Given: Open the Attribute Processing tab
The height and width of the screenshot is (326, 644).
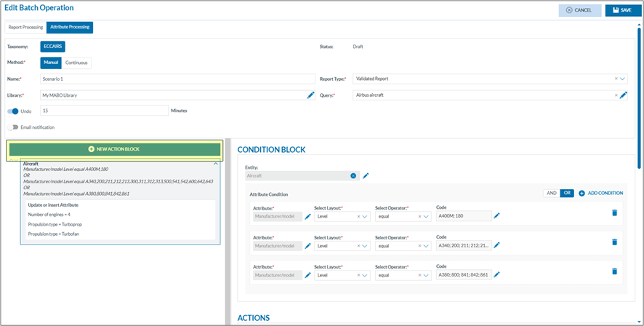Looking at the screenshot, I should tap(70, 28).
